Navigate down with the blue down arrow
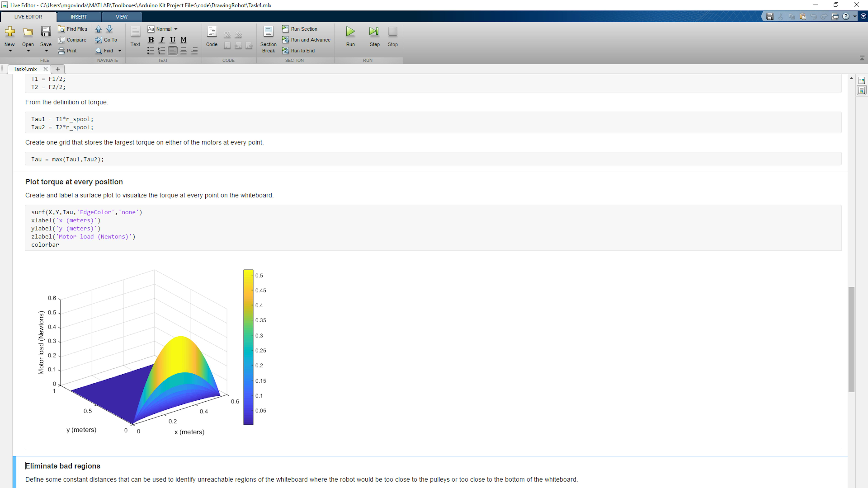Viewport: 868px width, 488px height. point(110,29)
